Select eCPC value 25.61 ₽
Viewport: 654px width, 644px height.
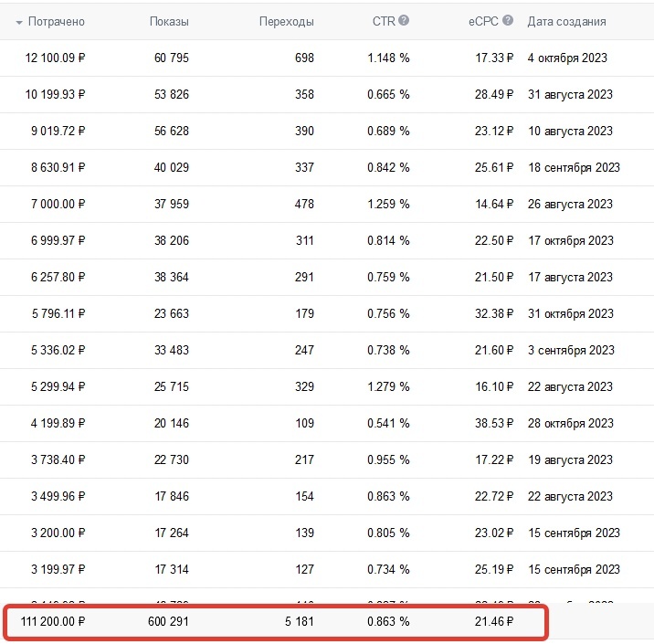click(494, 168)
